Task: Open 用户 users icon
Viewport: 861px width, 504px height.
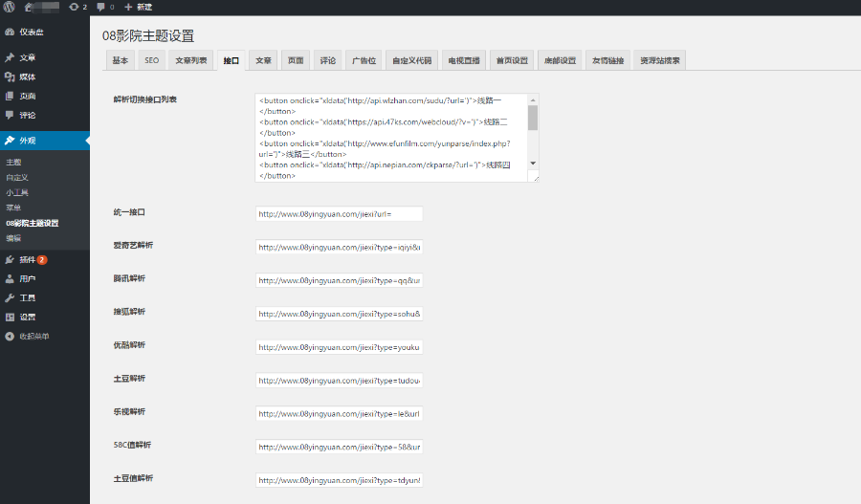Action: point(10,279)
